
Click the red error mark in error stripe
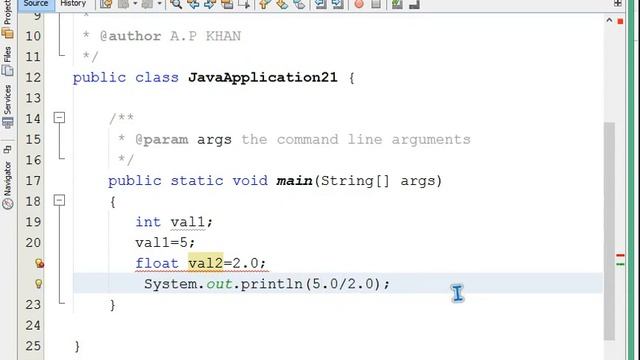click(620, 255)
